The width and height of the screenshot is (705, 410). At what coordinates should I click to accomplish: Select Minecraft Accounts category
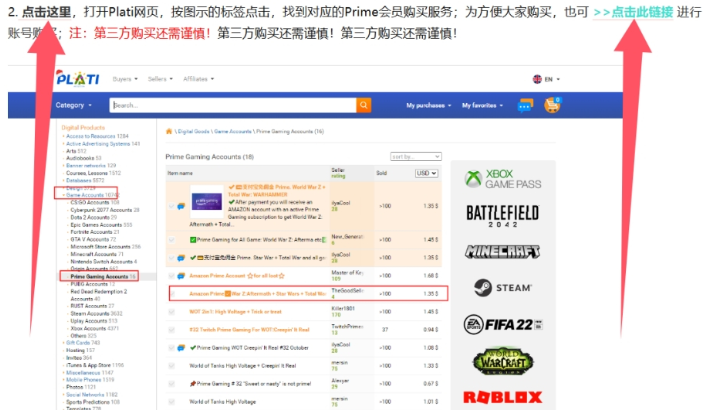click(x=94, y=254)
